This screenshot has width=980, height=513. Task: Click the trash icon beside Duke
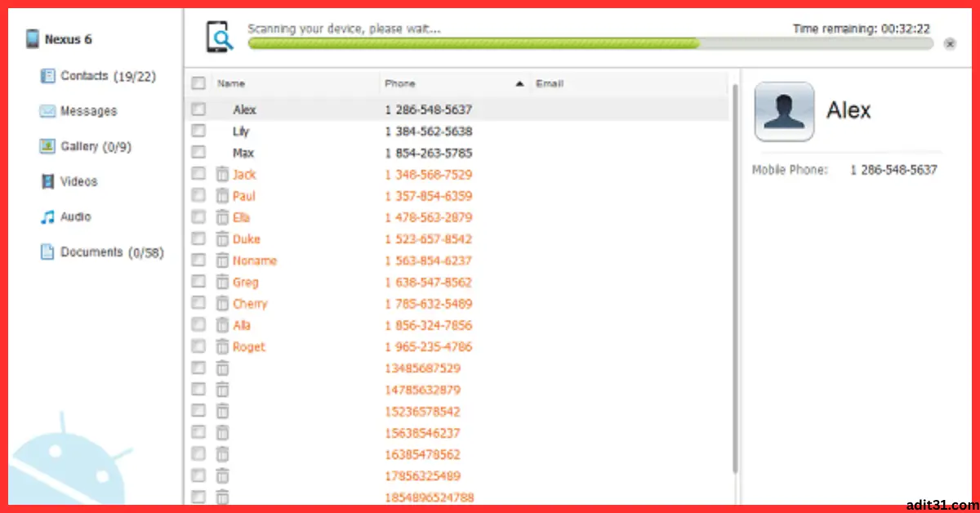(222, 239)
